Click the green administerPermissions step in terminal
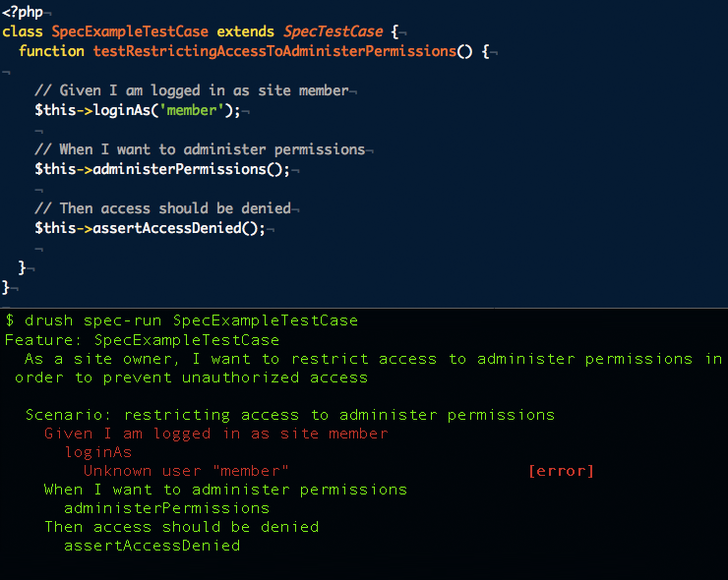Viewport: 728px width, 580px height. 166,508
